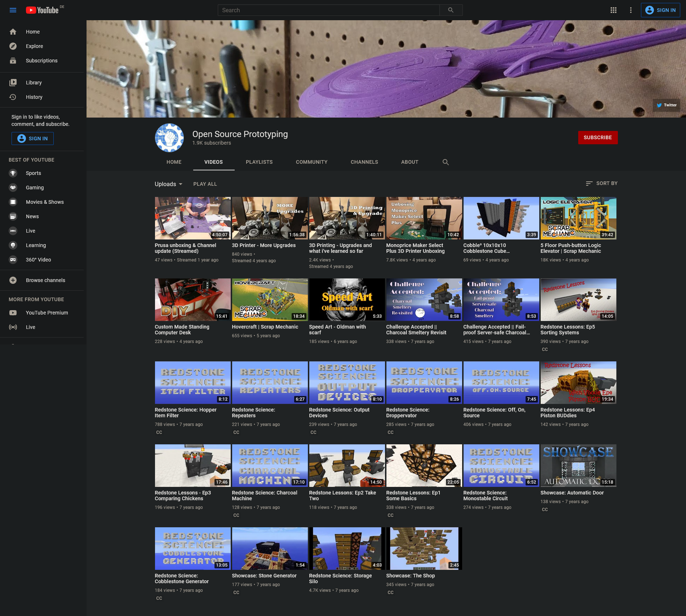This screenshot has width=686, height=616.
Task: Open Monoprice Maker Select Plus unboxing thumbnail
Action: point(424,218)
